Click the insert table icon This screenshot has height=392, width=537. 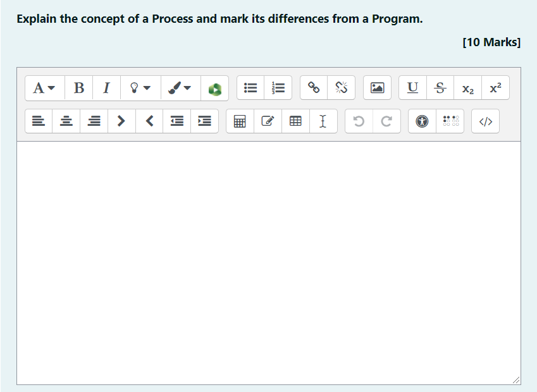coord(295,121)
